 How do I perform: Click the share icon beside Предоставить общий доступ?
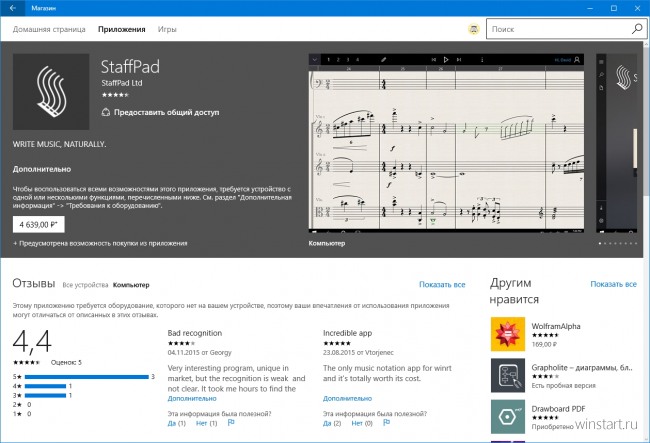[106, 112]
